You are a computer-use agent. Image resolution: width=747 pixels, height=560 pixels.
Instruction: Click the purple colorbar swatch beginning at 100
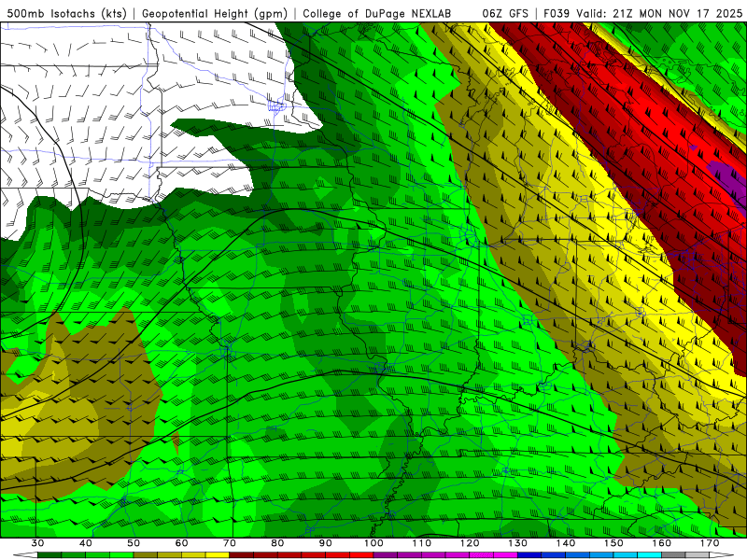coord(386,555)
